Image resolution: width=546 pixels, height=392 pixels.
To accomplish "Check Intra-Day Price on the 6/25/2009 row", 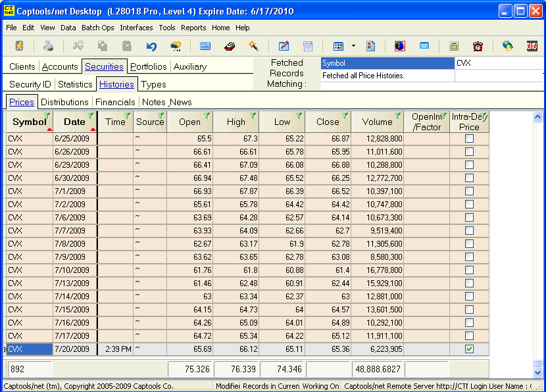I will 470,138.
